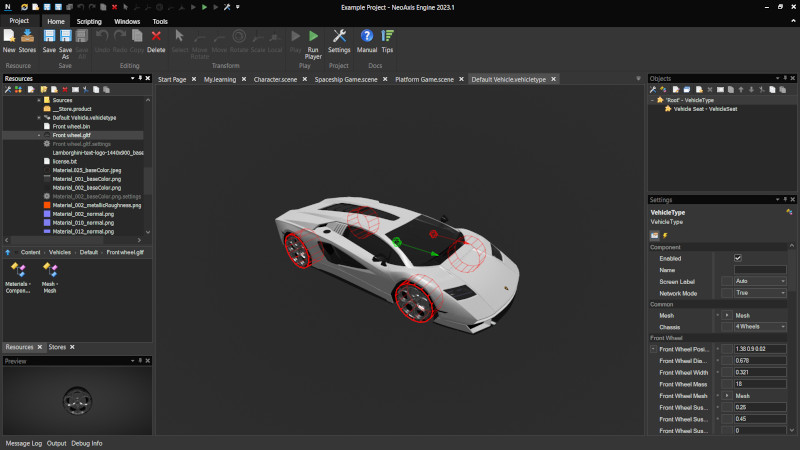Click the Front Wheel Diameter value field

(x=760, y=361)
